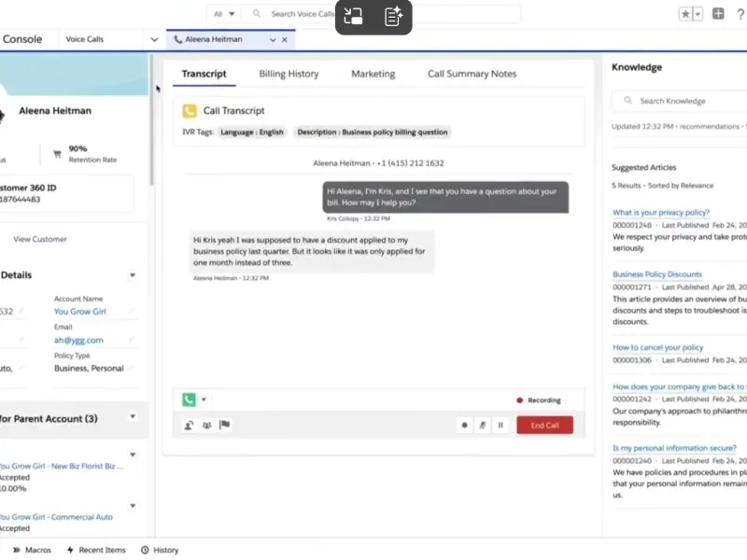Click the add participants conference icon
The width and height of the screenshot is (747, 560).
[x=206, y=426]
